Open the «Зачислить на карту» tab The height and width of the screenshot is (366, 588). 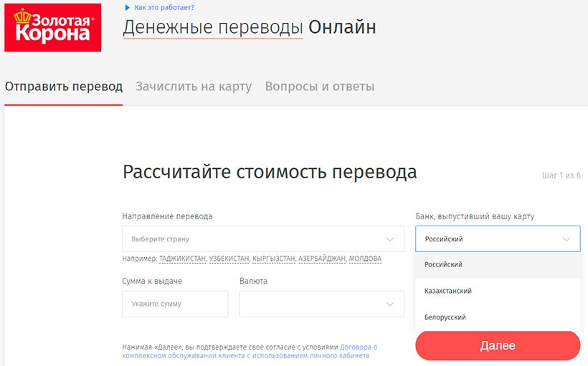pos(194,87)
